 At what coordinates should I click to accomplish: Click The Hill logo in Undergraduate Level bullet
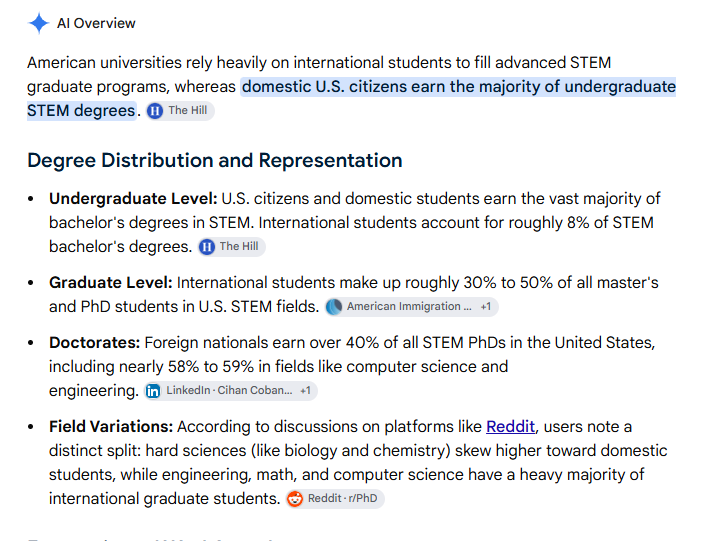207,247
